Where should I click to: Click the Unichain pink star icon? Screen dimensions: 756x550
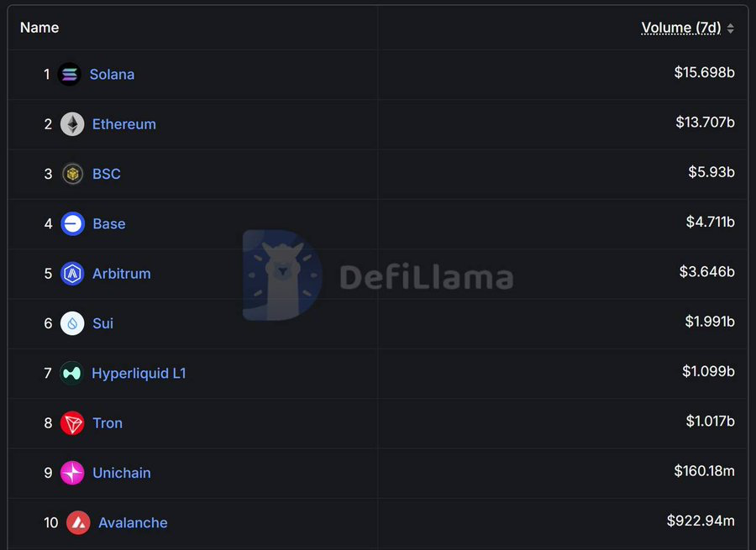click(x=72, y=473)
